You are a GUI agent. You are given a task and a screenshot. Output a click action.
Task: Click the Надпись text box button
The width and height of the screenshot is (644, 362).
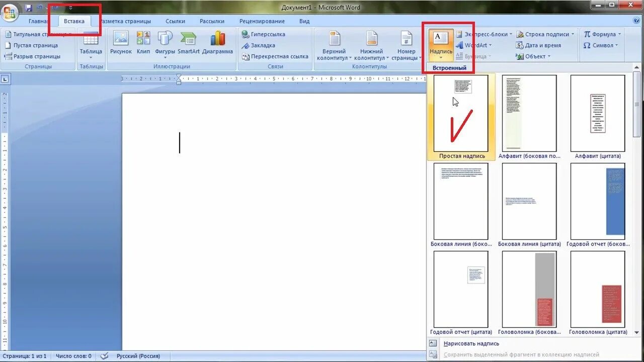tap(441, 44)
